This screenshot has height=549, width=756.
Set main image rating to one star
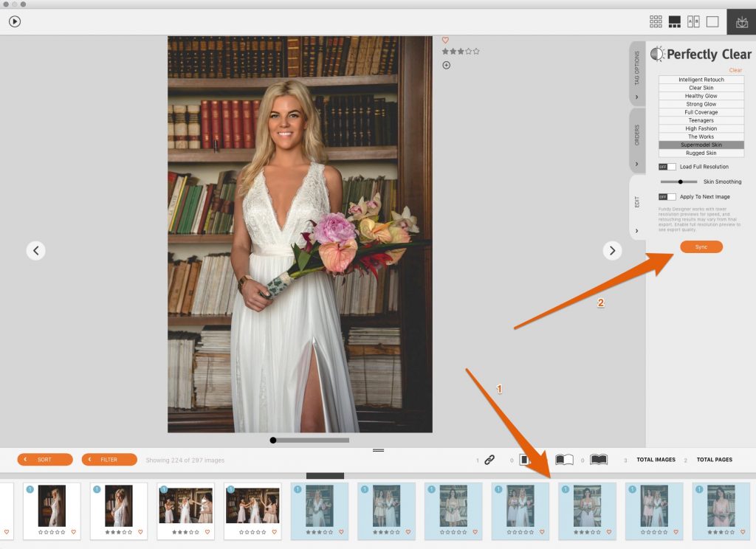445,51
